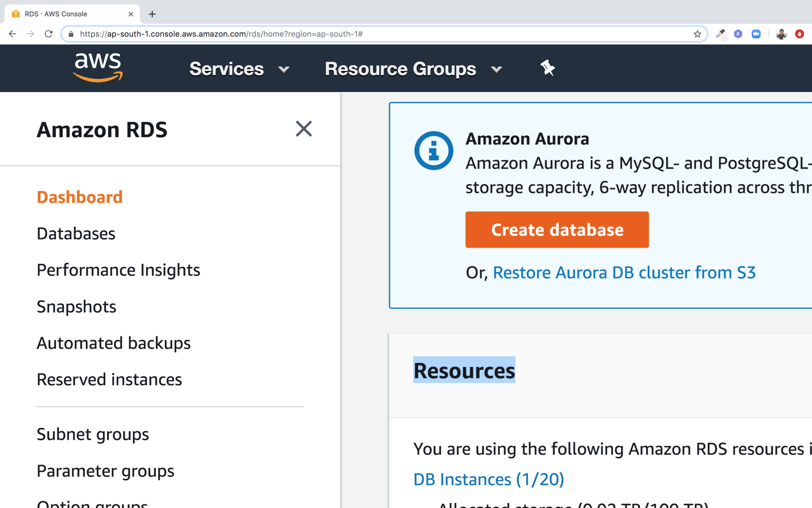Screen dimensions: 812x508
Task: Click the Aurora info circle icon
Action: [433, 151]
